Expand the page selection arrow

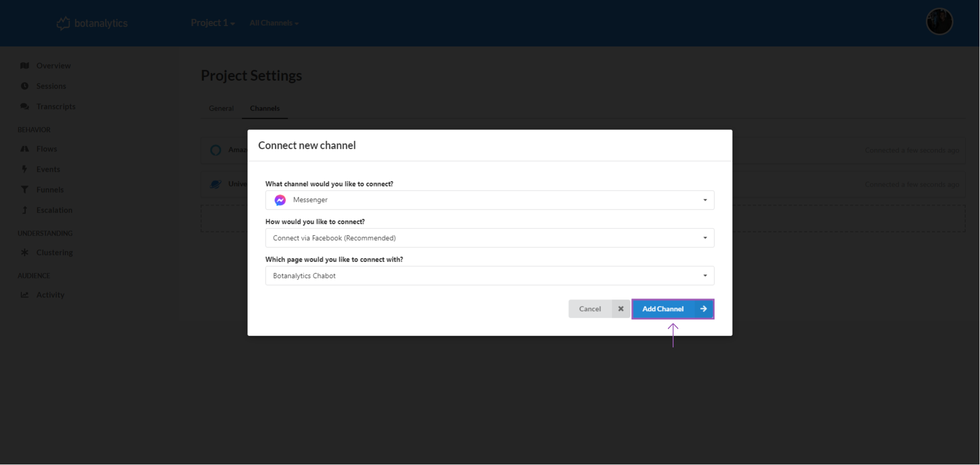tap(705, 275)
